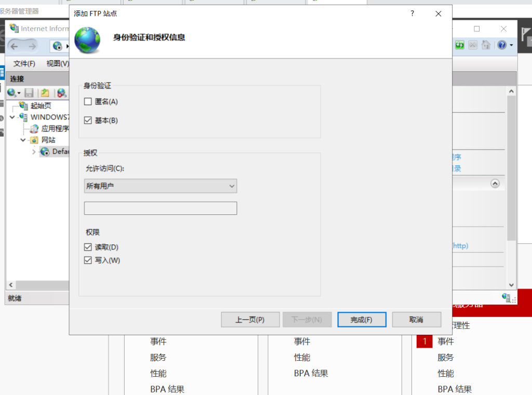Click the 上一页(P) previous button
532x395 pixels.
(250, 320)
